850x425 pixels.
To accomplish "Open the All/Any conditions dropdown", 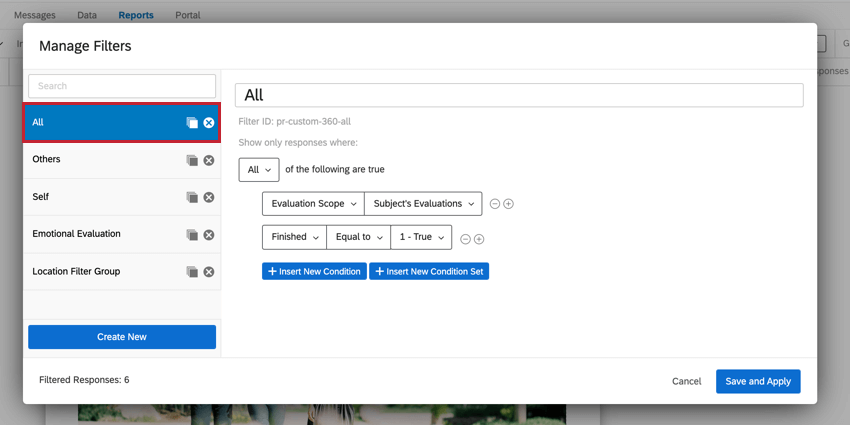I will click(259, 170).
